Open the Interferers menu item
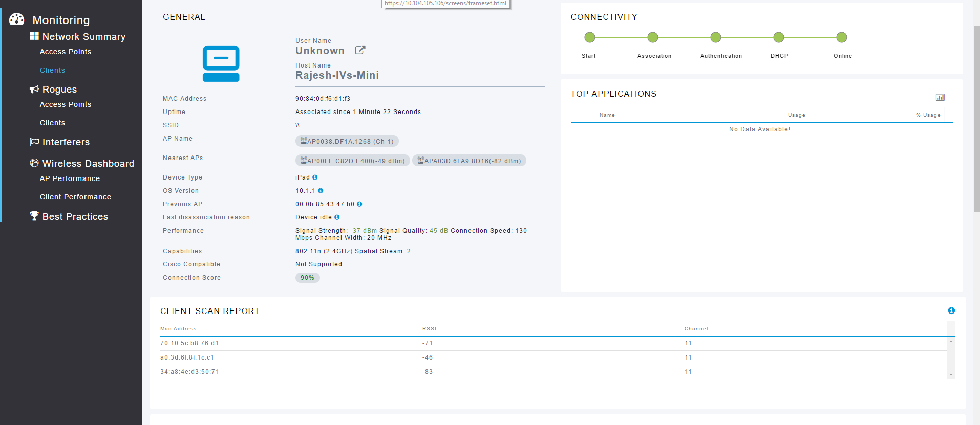The image size is (980, 425). [60, 142]
